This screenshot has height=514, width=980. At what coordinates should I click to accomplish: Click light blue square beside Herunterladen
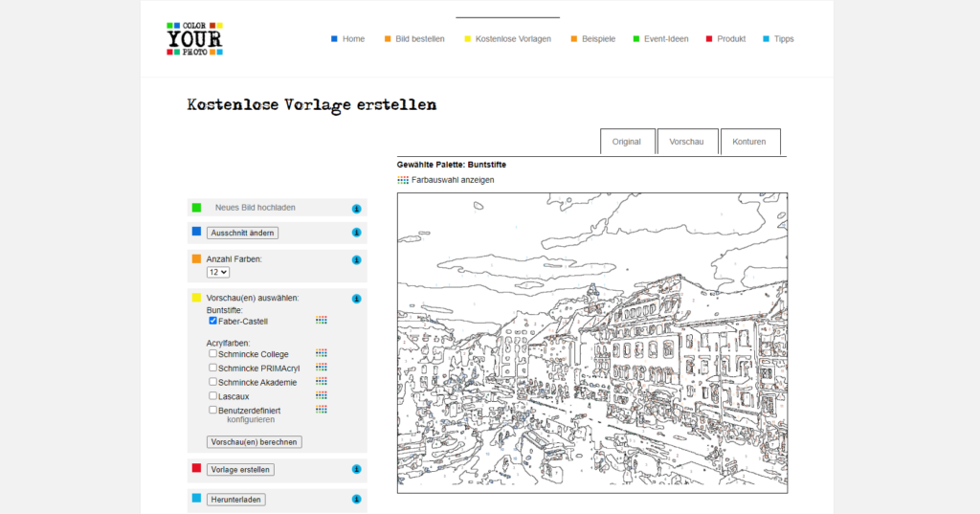tap(196, 499)
